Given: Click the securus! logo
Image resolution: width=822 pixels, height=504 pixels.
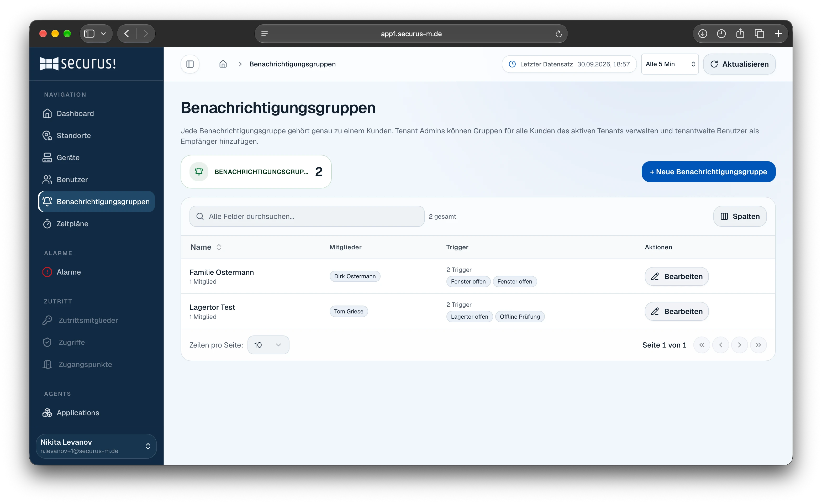Looking at the screenshot, I should point(78,64).
